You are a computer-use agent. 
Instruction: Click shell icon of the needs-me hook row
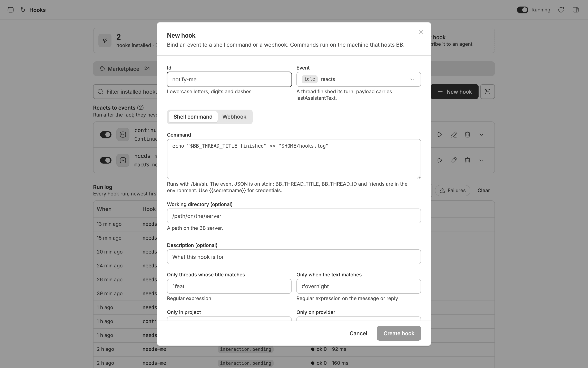tap(123, 160)
